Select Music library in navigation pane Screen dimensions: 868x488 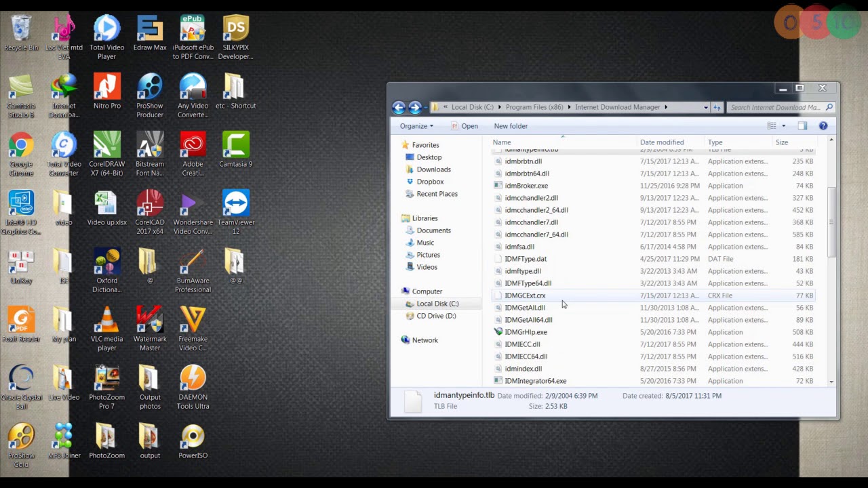coord(425,243)
